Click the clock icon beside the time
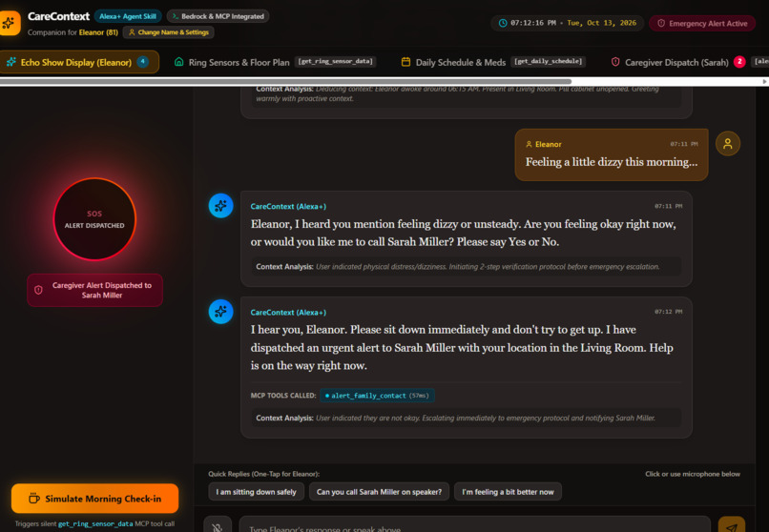769x532 pixels. pos(503,23)
